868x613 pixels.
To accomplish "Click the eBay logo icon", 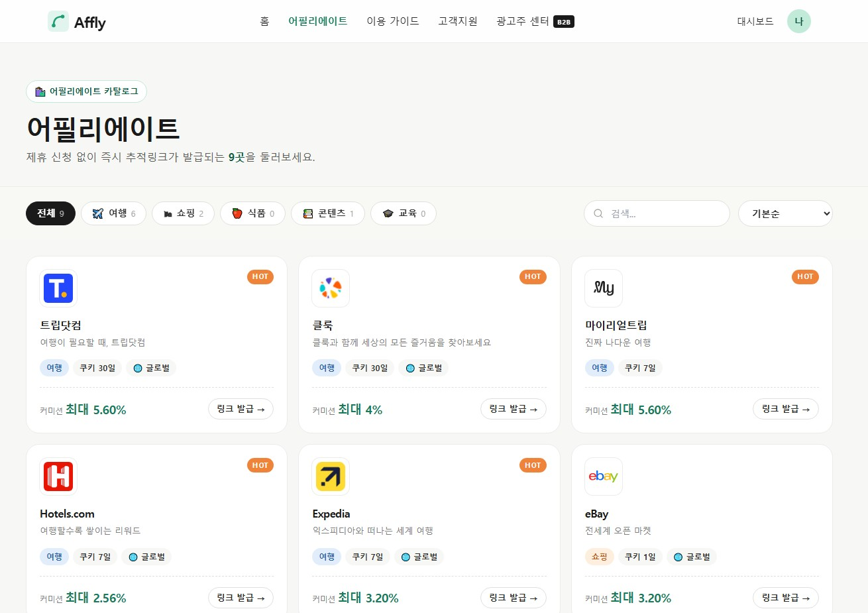I will coord(604,476).
